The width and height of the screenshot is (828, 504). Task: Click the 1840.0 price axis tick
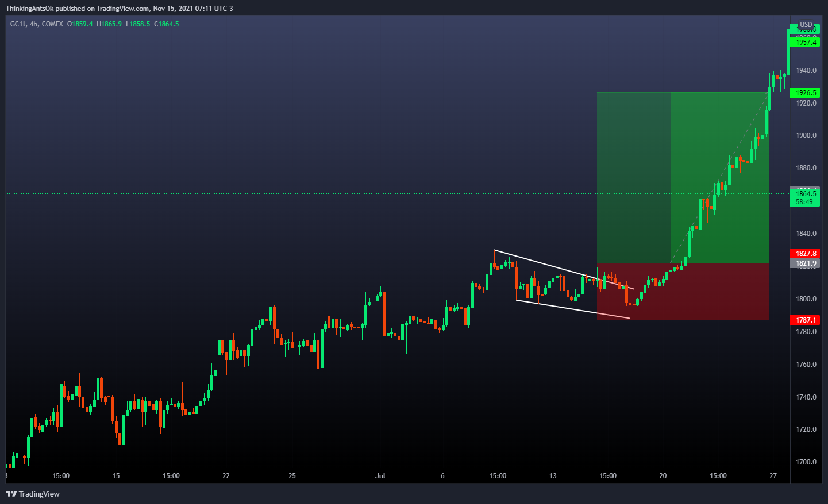point(806,234)
